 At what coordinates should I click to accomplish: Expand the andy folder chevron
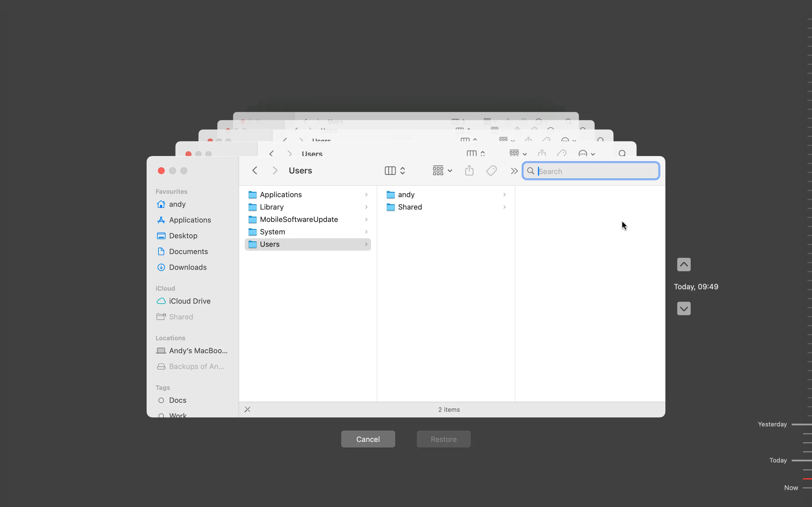click(x=504, y=195)
